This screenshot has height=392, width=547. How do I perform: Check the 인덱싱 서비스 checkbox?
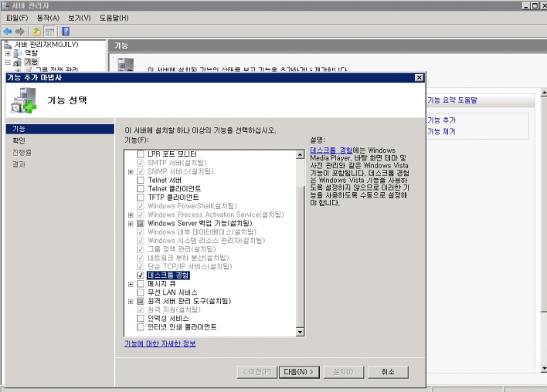(141, 319)
